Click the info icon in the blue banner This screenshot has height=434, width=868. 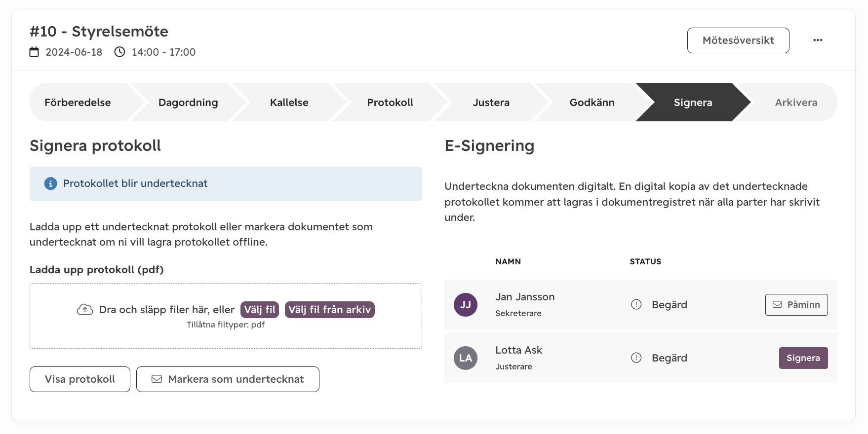pos(50,183)
